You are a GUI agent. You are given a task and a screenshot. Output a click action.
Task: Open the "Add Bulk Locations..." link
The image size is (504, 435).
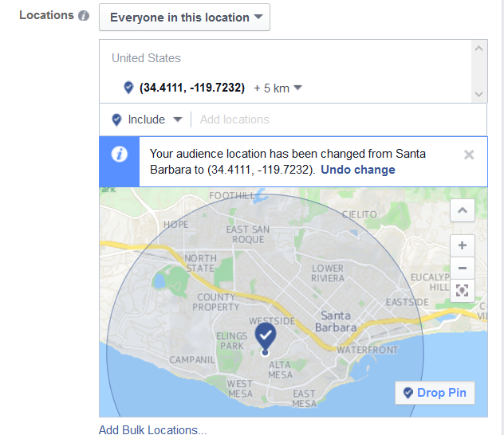coord(152,429)
